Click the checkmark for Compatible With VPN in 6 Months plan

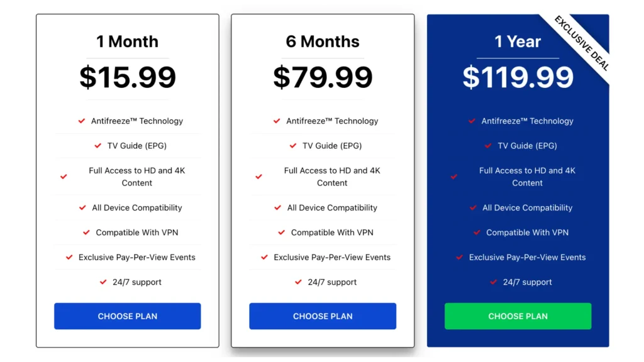281,232
